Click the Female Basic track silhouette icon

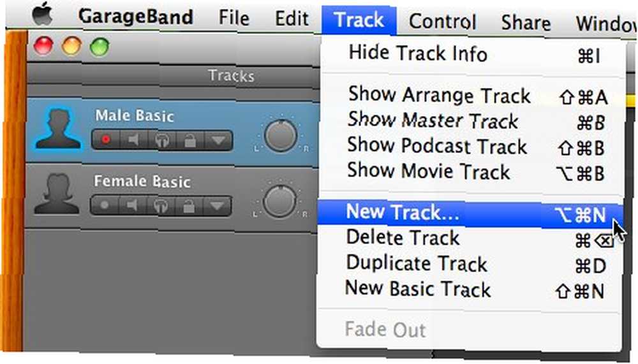(57, 194)
